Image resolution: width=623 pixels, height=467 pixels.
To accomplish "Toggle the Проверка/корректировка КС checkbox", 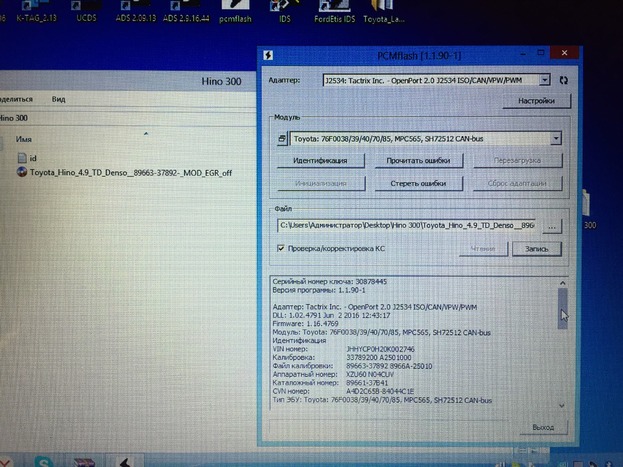I will point(281,248).
